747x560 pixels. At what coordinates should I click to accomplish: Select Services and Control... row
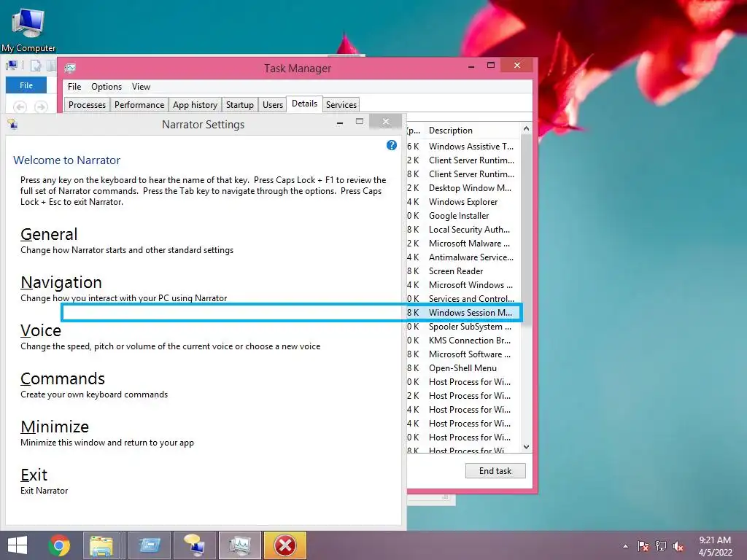[463, 298]
